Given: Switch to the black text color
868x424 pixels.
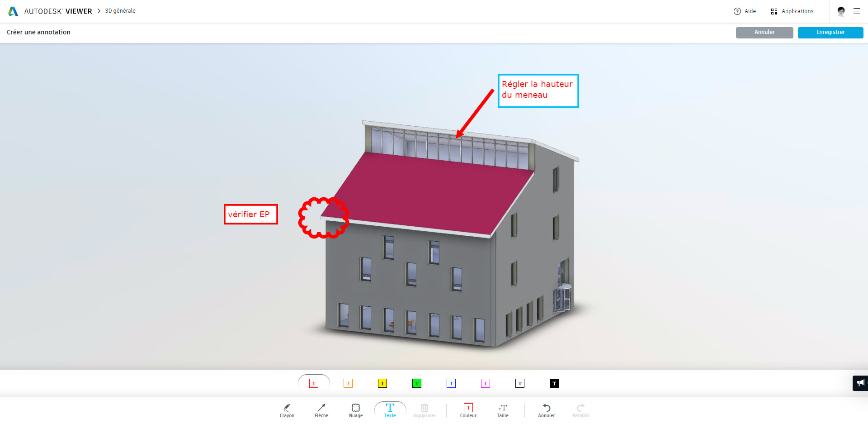Looking at the screenshot, I should 554,383.
